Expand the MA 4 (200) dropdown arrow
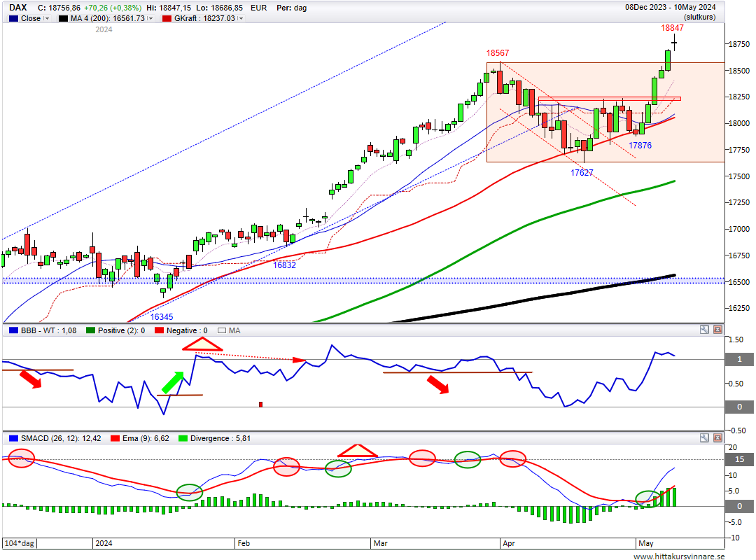The image size is (756, 560). pyautogui.click(x=150, y=18)
